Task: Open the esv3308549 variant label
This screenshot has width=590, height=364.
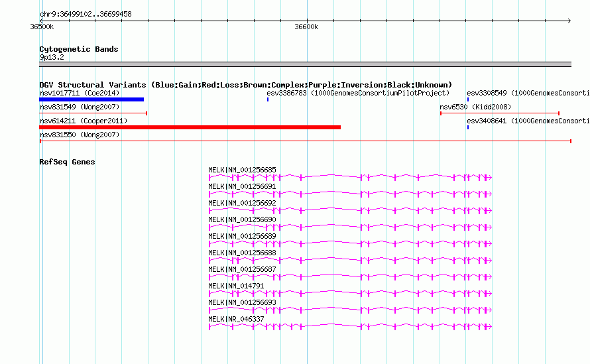Action: [x=528, y=93]
